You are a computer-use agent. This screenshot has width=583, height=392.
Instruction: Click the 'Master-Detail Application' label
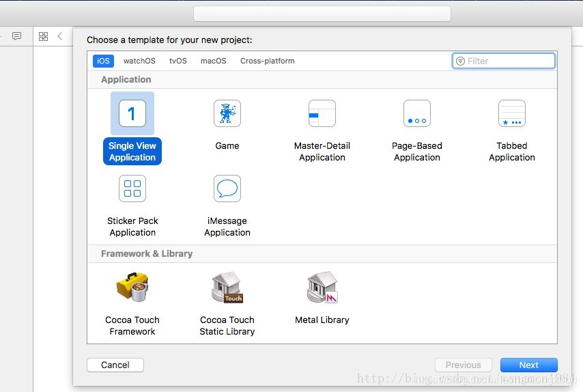point(322,152)
